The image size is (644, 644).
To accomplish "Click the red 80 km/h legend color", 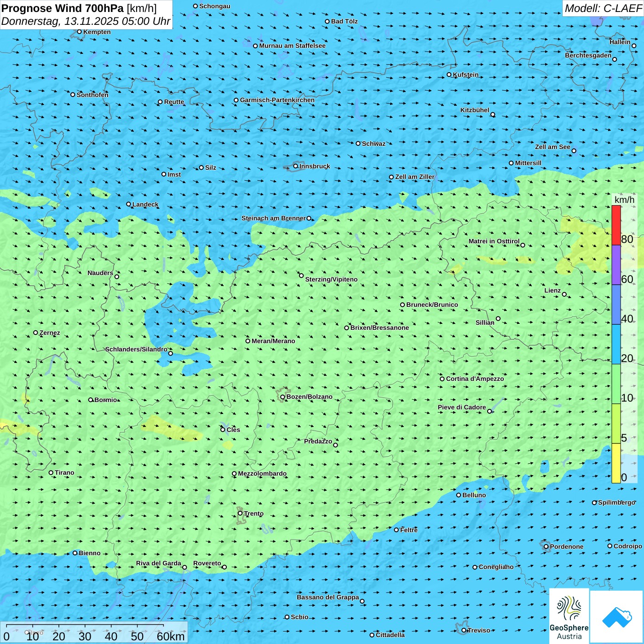I will 616,225.
